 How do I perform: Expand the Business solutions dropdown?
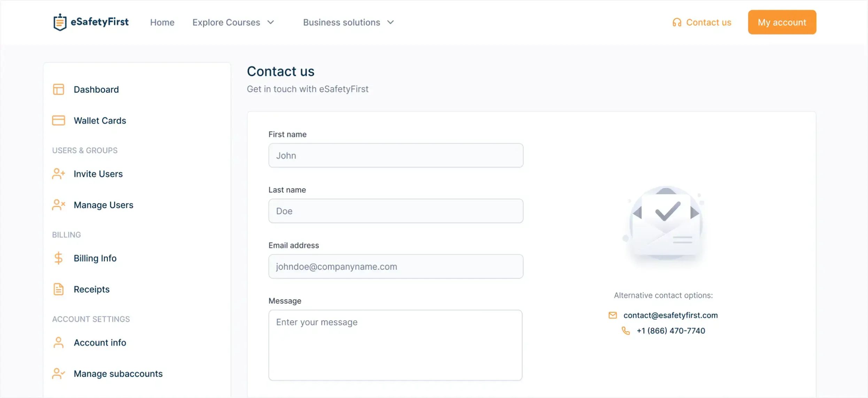pyautogui.click(x=348, y=22)
